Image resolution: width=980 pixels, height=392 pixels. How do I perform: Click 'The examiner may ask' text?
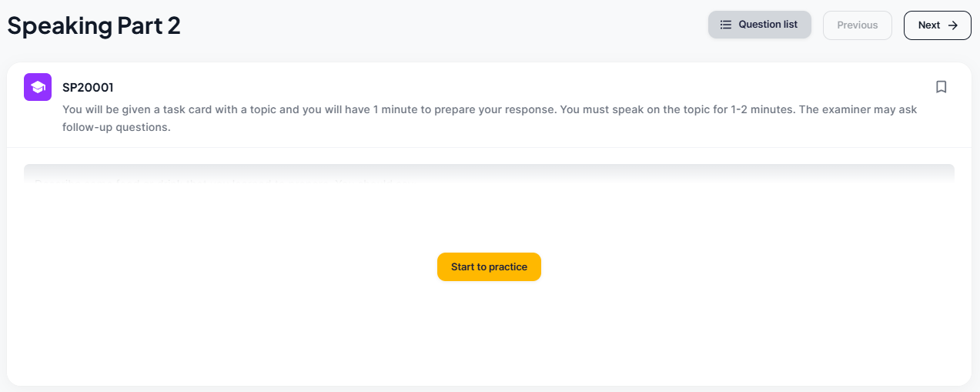pyautogui.click(x=858, y=109)
